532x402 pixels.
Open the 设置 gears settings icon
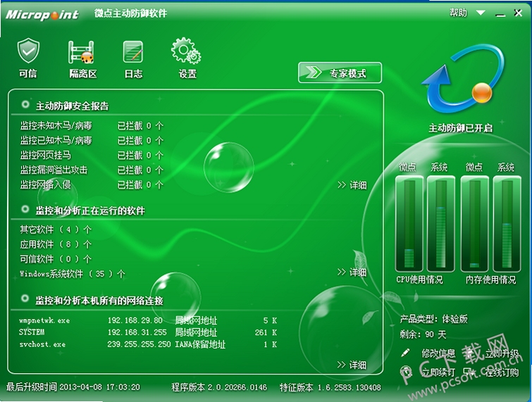tap(186, 51)
